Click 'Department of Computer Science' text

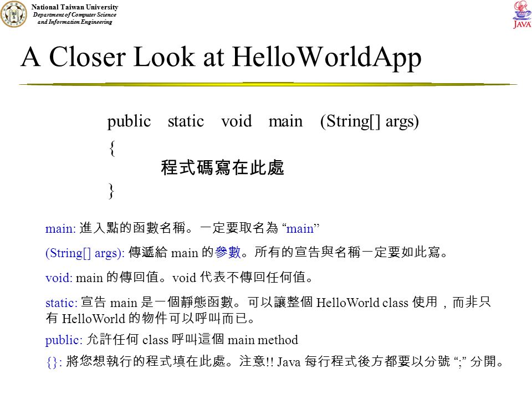75,14
